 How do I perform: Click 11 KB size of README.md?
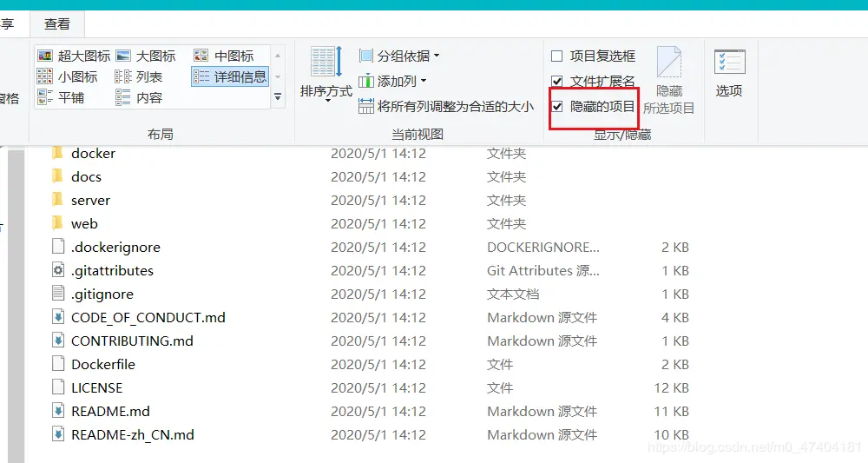pyautogui.click(x=672, y=412)
